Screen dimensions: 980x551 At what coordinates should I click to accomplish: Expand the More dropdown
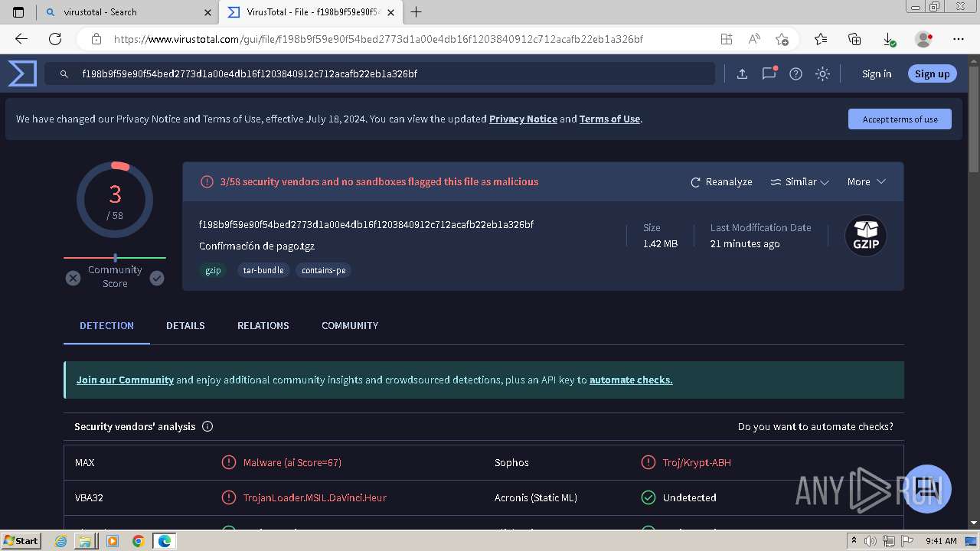[866, 181]
